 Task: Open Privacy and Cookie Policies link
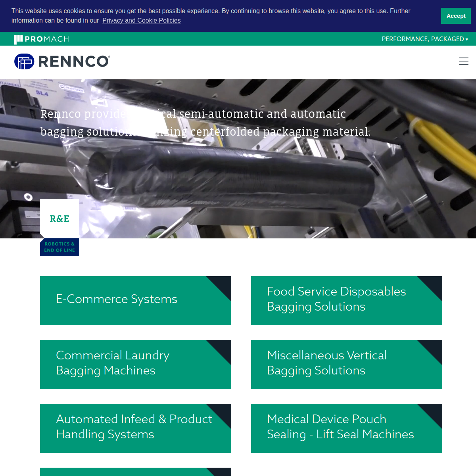click(141, 20)
